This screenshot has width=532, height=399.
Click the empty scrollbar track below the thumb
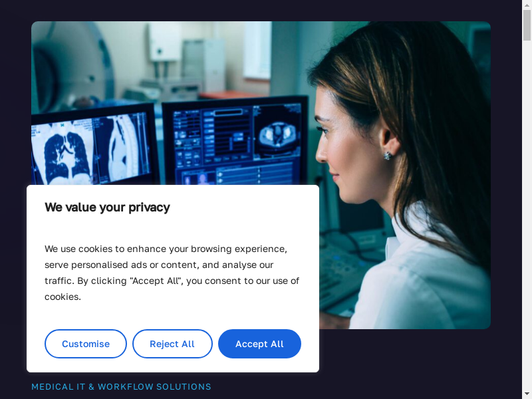(x=527, y=221)
